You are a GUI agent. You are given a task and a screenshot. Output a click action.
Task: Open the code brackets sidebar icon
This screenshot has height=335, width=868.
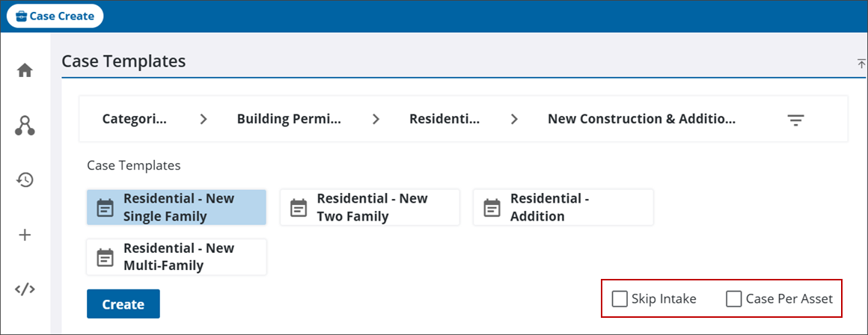(25, 289)
